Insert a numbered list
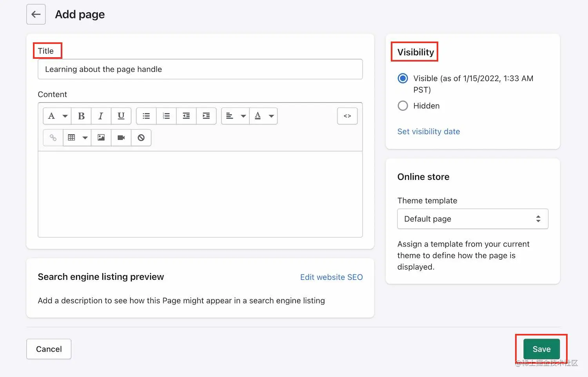 pos(166,116)
